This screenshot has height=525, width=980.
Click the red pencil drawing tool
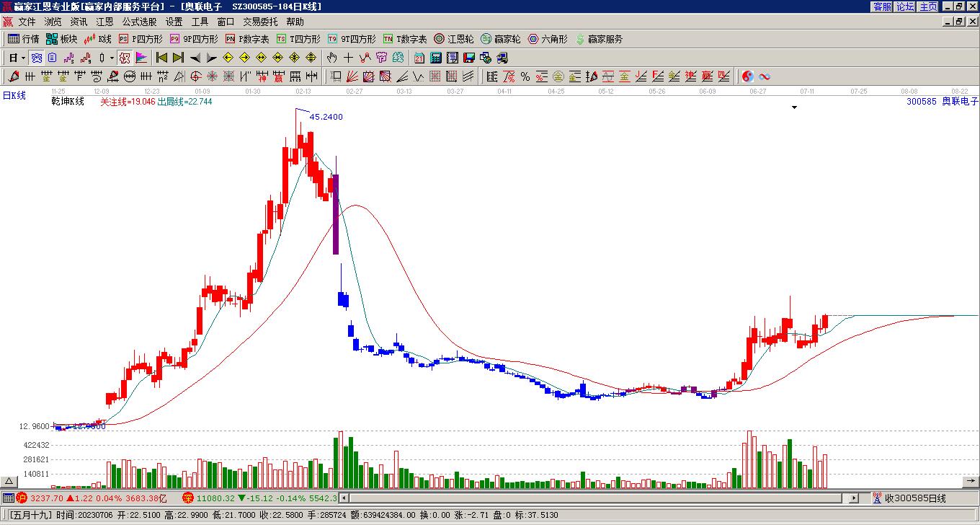tap(14, 76)
